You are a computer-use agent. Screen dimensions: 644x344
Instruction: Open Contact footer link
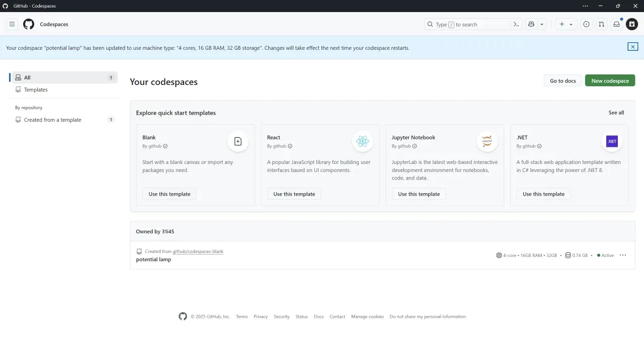click(x=337, y=317)
